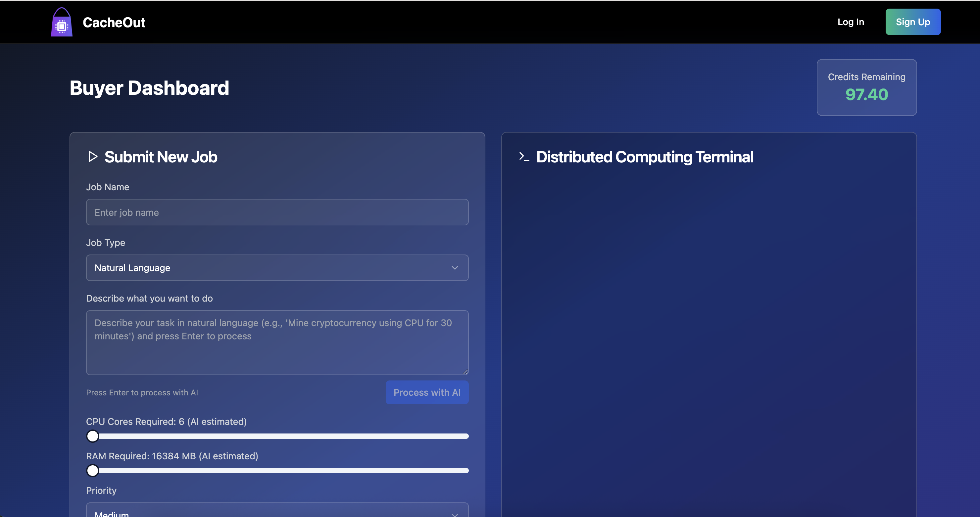The width and height of the screenshot is (980, 517).
Task: Click Log In in the top navigation
Action: (851, 22)
